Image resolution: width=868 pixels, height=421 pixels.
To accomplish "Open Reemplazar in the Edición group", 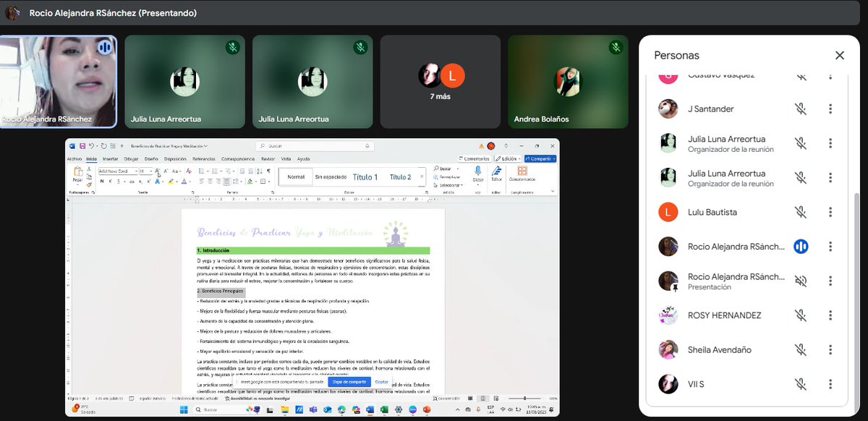I will click(447, 177).
